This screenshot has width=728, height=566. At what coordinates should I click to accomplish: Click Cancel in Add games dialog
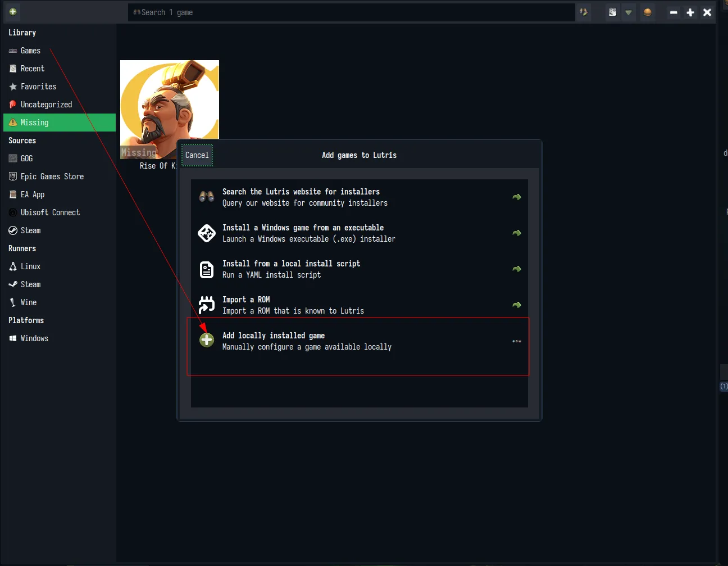click(197, 155)
